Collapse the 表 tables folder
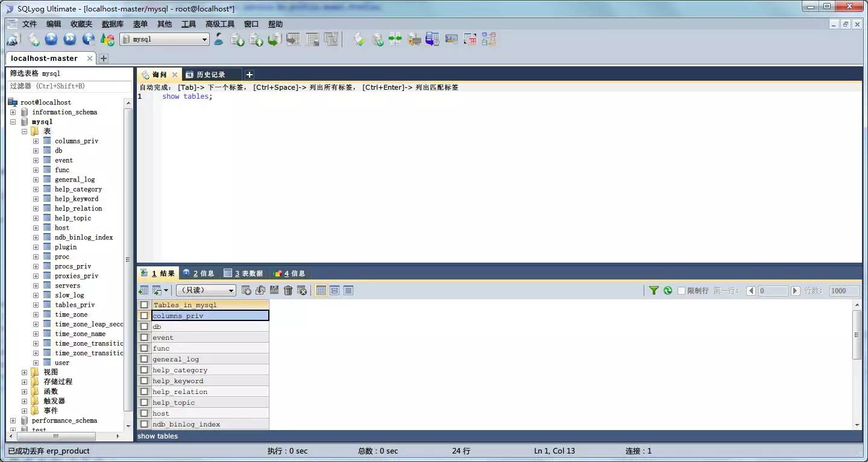 pos(24,131)
